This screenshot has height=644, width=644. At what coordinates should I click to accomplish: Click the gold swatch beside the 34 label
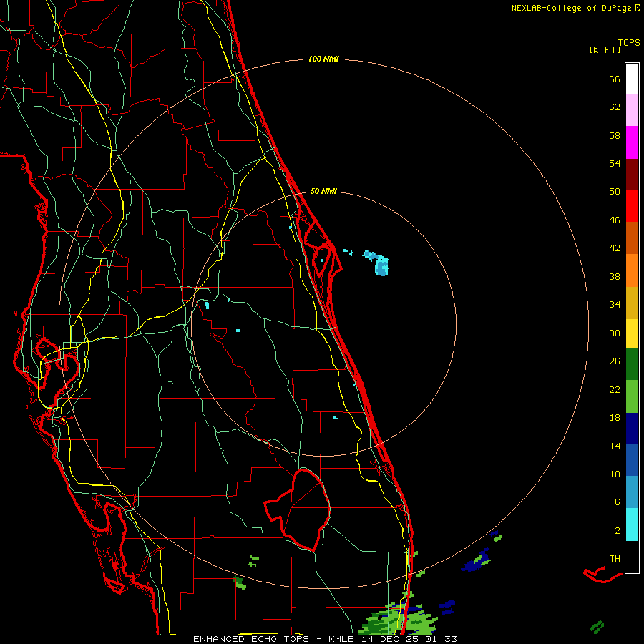pos(632,303)
